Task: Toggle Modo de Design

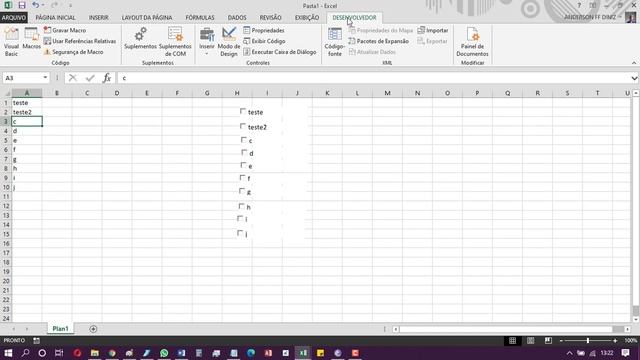Action: (x=229, y=42)
